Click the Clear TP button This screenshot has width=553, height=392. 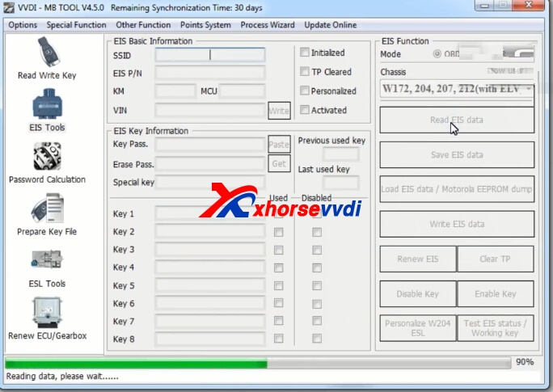pyautogui.click(x=496, y=259)
